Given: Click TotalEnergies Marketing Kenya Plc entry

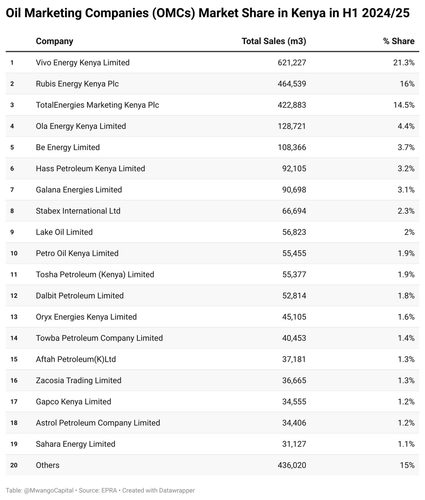Looking at the screenshot, I should 97,105.
